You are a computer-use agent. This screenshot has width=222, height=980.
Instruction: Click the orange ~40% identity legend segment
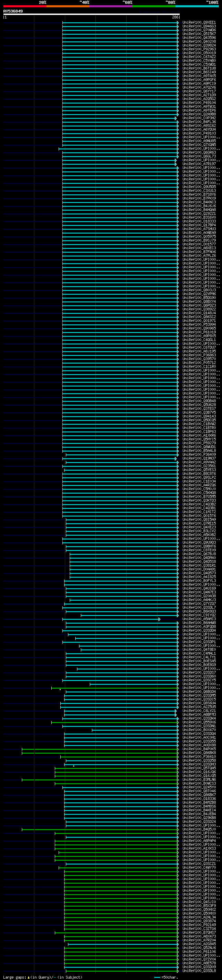point(68,7)
